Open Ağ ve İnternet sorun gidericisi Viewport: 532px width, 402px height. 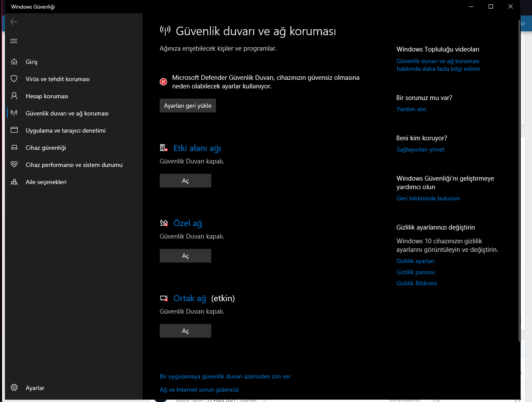click(199, 390)
